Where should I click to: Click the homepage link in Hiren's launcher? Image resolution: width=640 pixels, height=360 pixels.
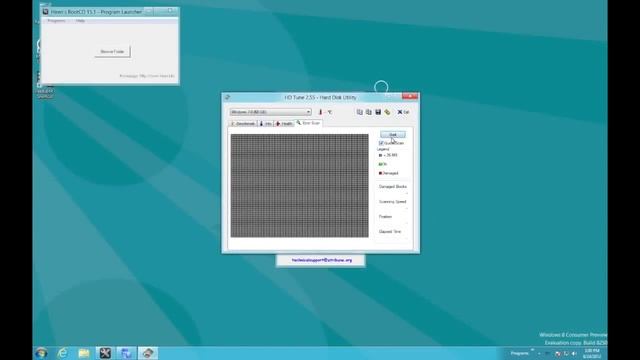point(147,76)
